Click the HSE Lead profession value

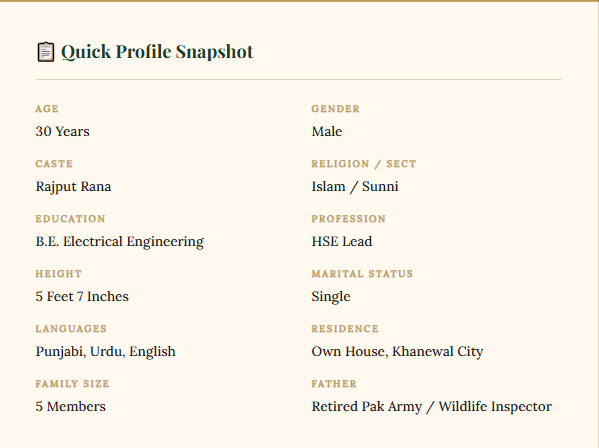tap(342, 241)
